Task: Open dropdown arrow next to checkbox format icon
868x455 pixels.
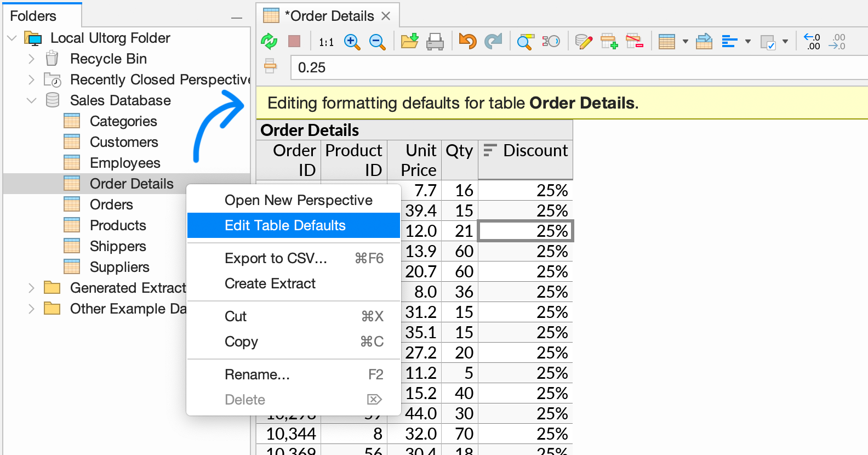Action: click(785, 42)
